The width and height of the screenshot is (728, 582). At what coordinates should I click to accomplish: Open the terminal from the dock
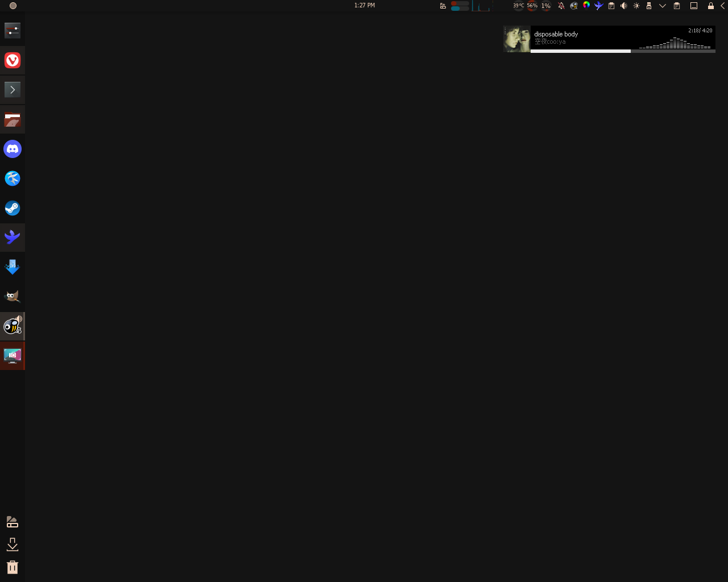tap(13, 90)
